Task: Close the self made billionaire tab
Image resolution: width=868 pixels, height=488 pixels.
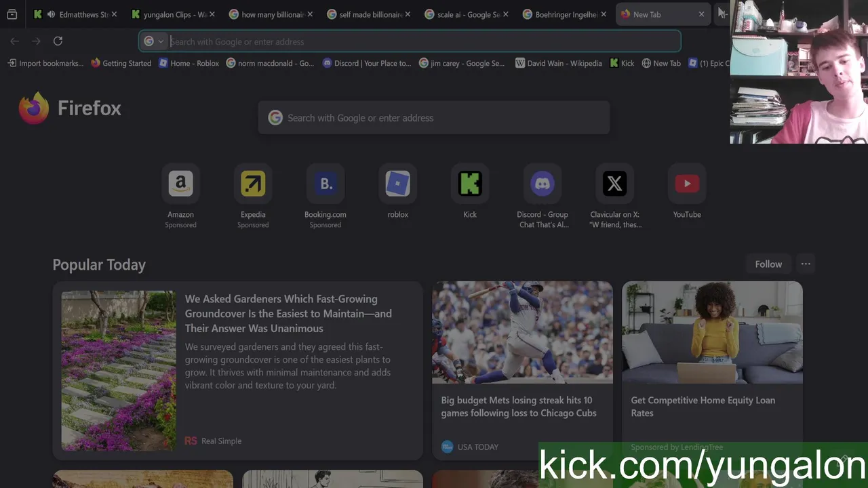Action: [x=408, y=14]
